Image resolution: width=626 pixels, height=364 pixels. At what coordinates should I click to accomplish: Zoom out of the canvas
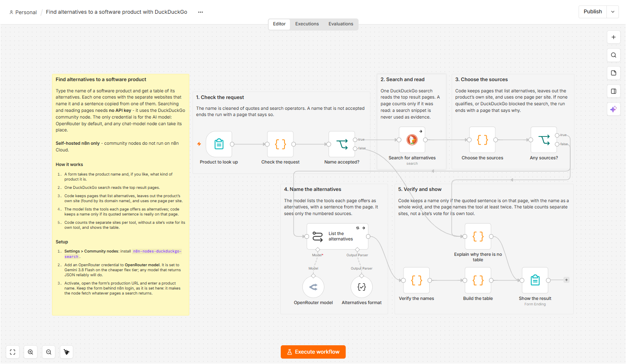(49, 352)
